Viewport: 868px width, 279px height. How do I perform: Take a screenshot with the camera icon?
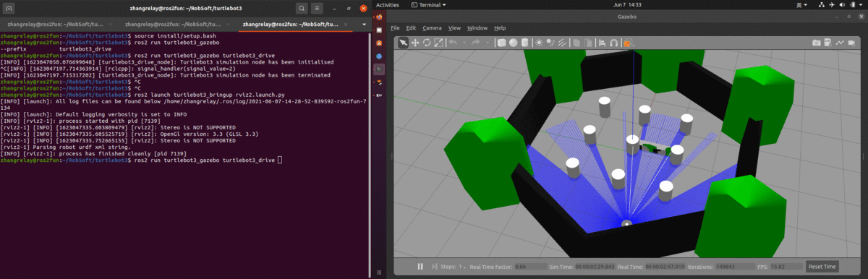[817, 43]
